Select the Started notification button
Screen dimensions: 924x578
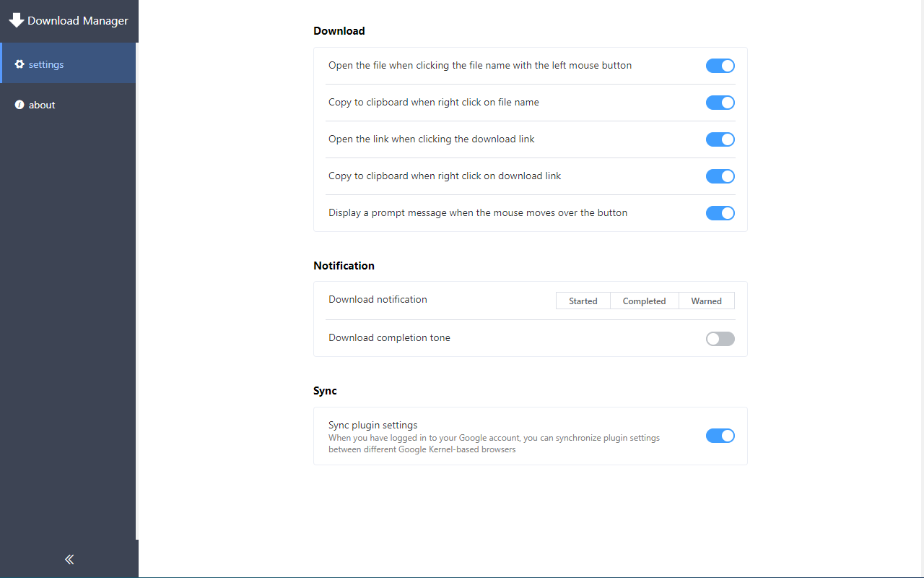(583, 301)
